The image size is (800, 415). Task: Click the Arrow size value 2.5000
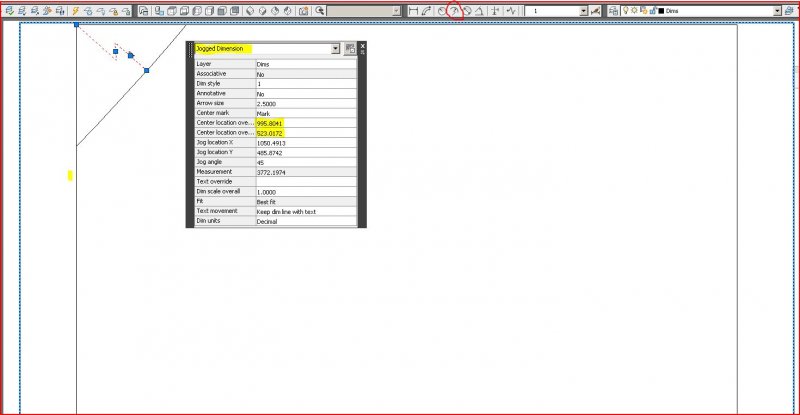coord(306,104)
